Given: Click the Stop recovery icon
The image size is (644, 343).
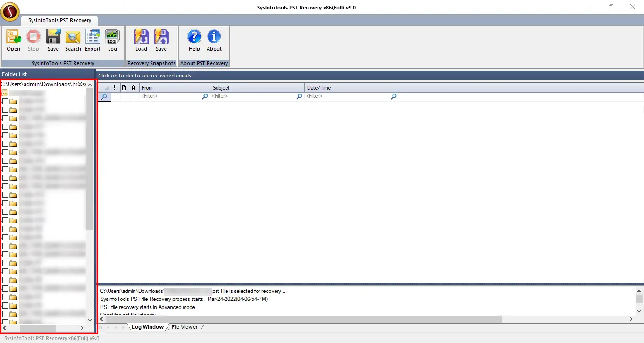Looking at the screenshot, I should click(x=33, y=40).
